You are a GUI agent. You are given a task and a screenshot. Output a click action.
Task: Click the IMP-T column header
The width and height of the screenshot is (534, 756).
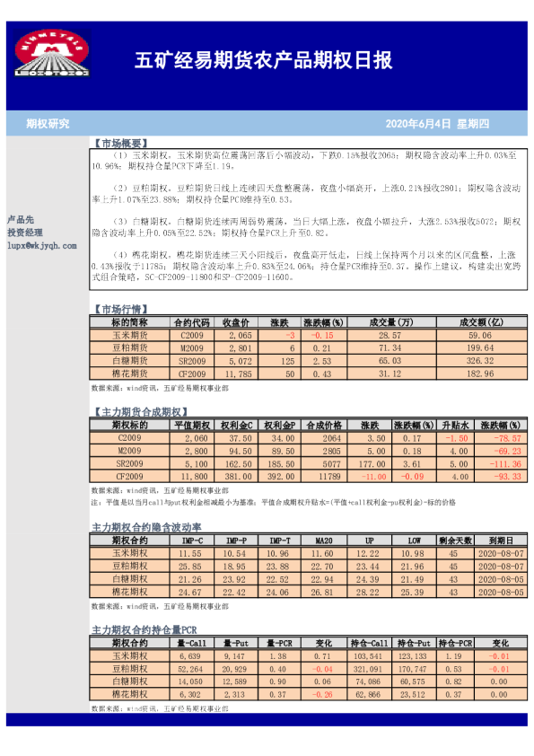[x=279, y=541]
